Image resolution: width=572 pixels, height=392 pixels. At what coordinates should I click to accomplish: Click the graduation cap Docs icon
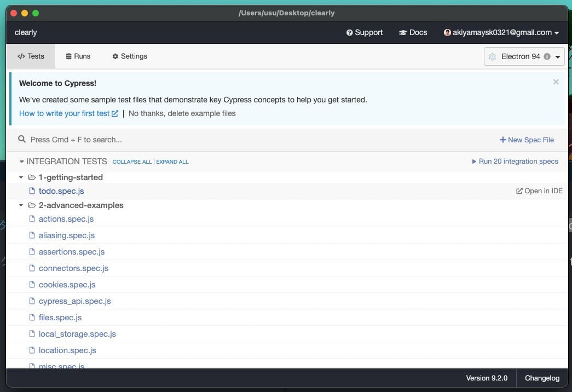pyautogui.click(x=403, y=32)
